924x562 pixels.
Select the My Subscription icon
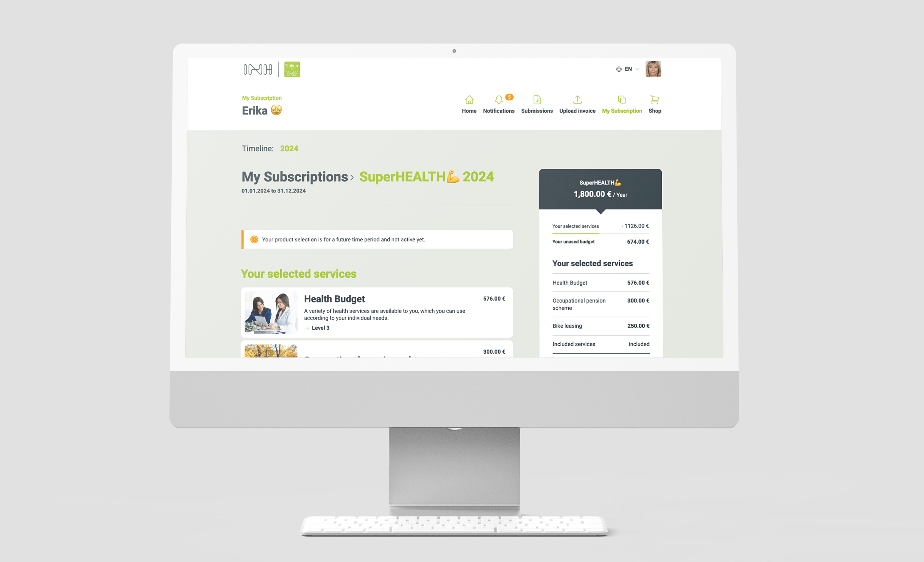pyautogui.click(x=622, y=100)
